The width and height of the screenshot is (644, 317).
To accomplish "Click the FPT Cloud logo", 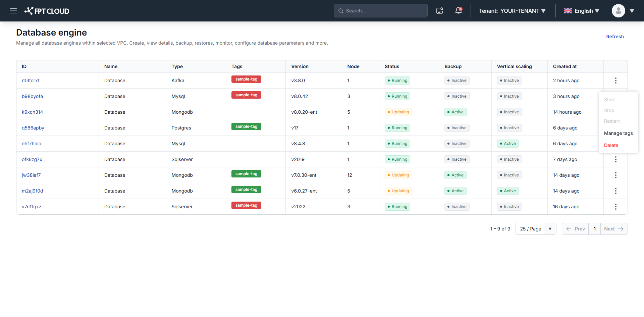I will [47, 11].
